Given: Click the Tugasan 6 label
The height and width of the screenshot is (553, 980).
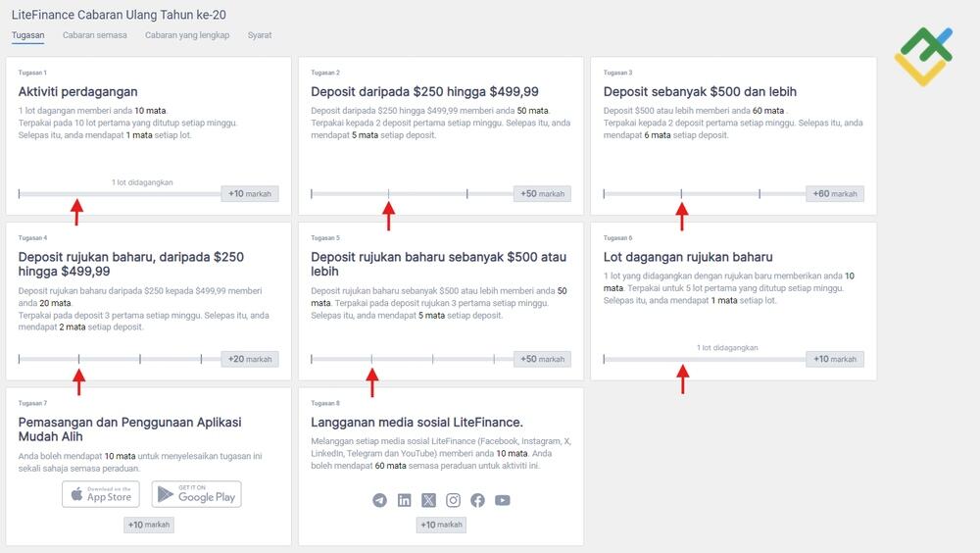Looking at the screenshot, I should 617,237.
